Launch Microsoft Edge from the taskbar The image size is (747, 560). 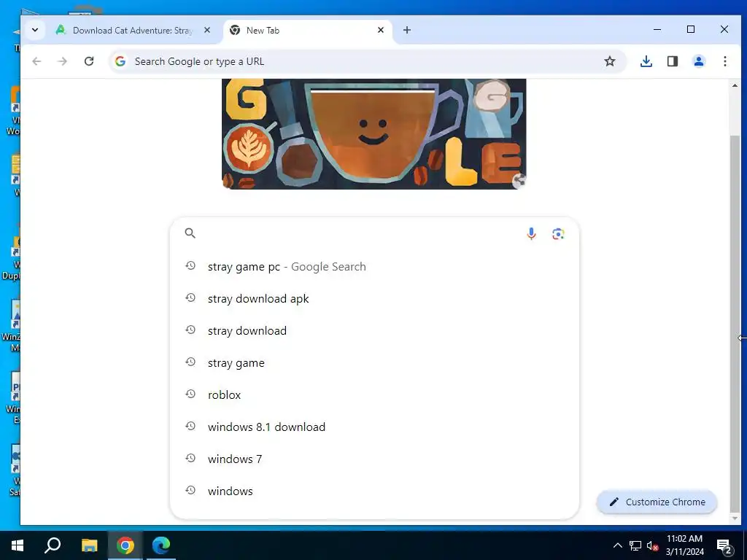point(161,545)
